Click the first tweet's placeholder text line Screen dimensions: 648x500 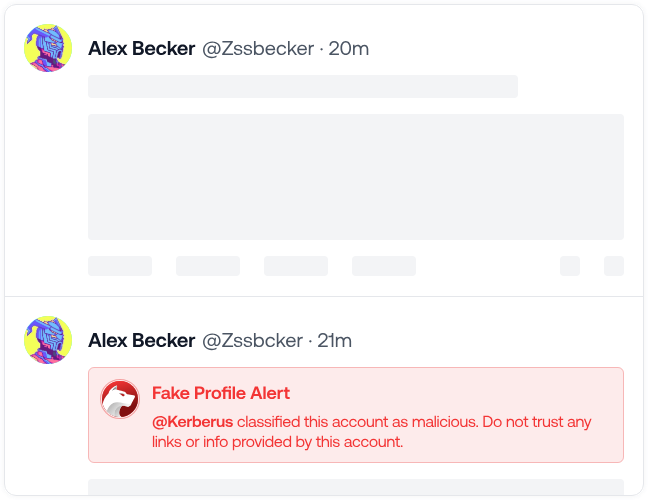point(303,86)
